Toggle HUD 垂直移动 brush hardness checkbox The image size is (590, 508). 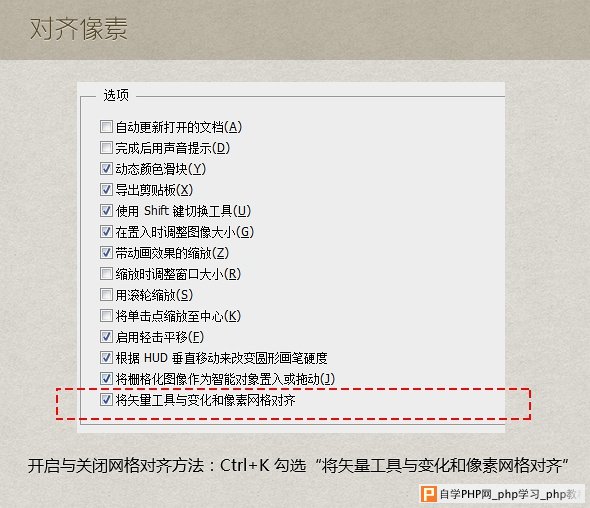[x=106, y=357]
